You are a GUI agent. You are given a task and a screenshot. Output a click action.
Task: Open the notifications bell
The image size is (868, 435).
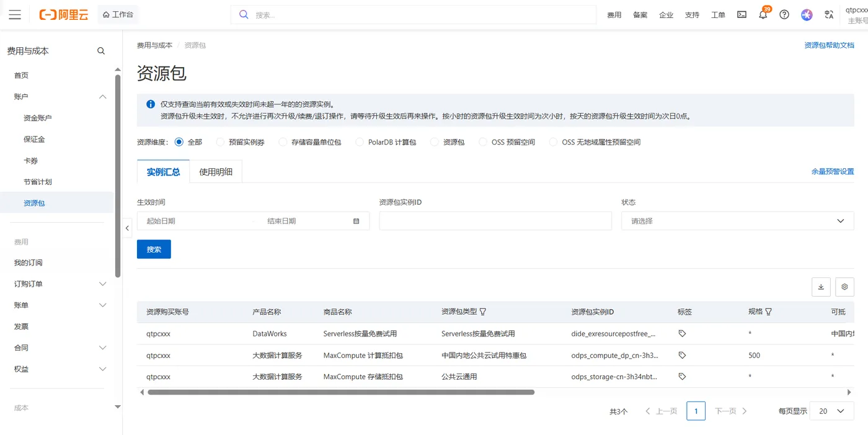pos(763,15)
